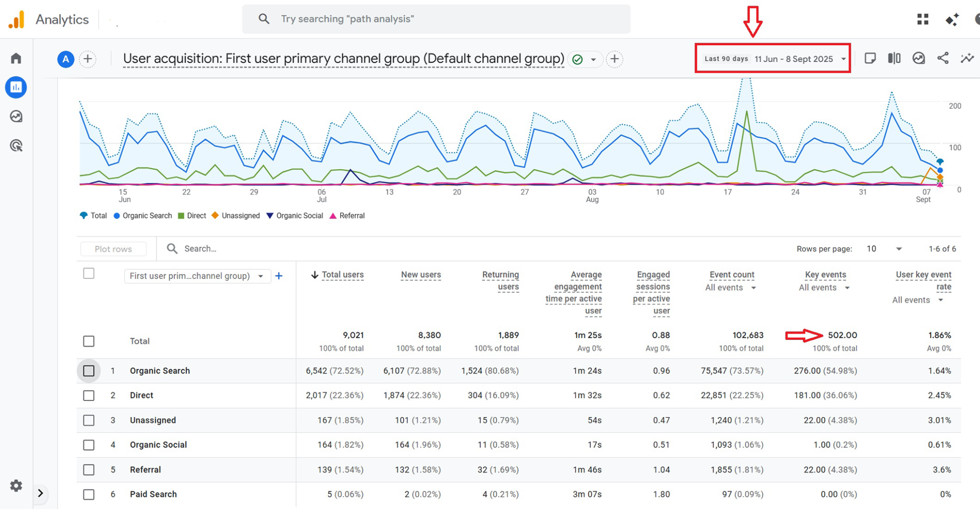Click the Edit comparisons column icon
The image size is (980, 510).
click(894, 58)
